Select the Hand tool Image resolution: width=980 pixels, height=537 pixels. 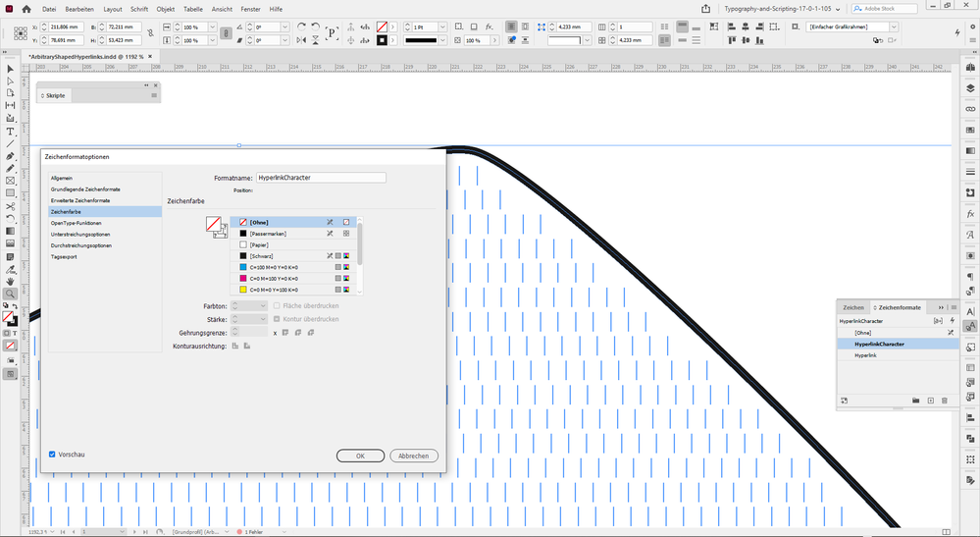tap(10, 282)
